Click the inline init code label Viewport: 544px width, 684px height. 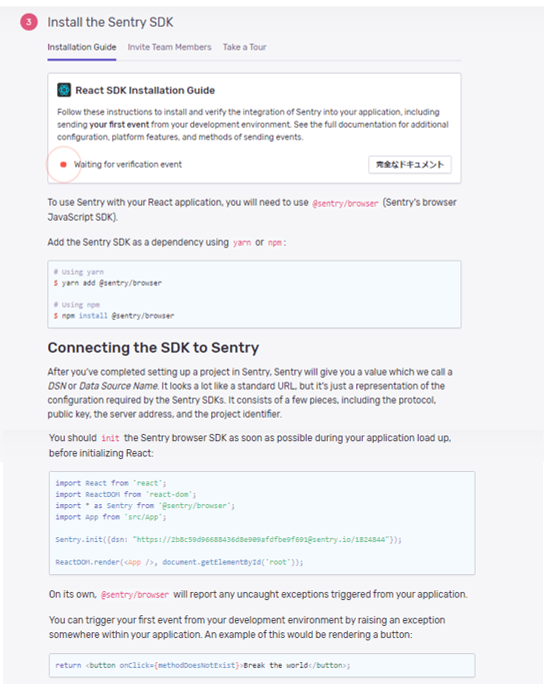point(110,438)
